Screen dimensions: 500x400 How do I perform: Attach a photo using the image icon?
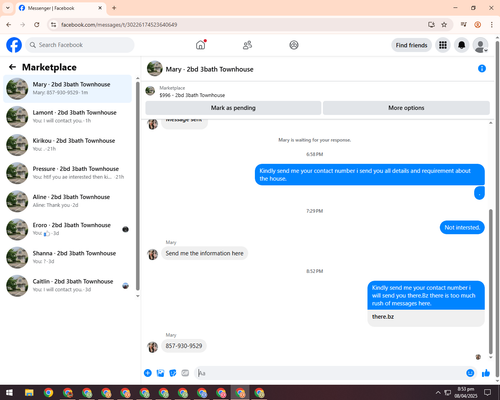pyautogui.click(x=160, y=373)
